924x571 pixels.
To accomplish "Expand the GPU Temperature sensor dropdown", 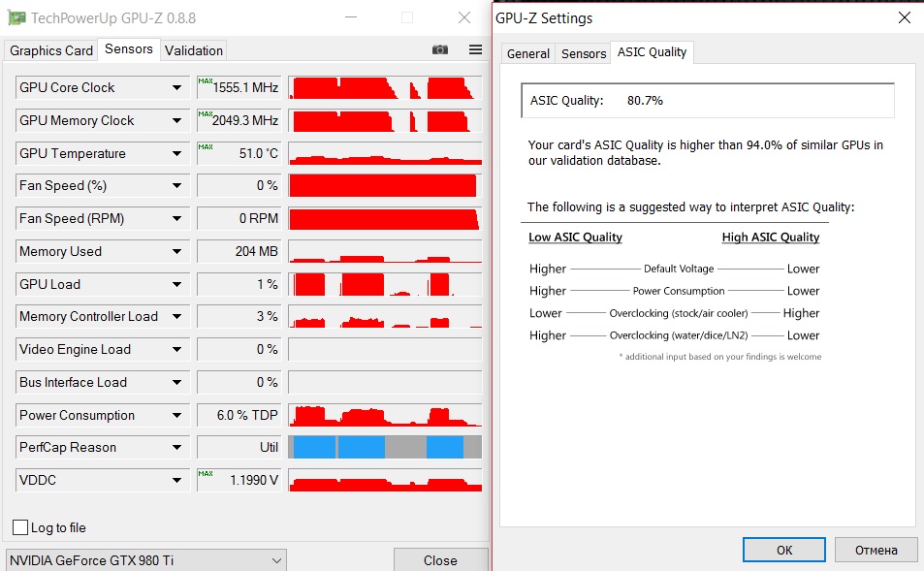I will click(x=176, y=154).
